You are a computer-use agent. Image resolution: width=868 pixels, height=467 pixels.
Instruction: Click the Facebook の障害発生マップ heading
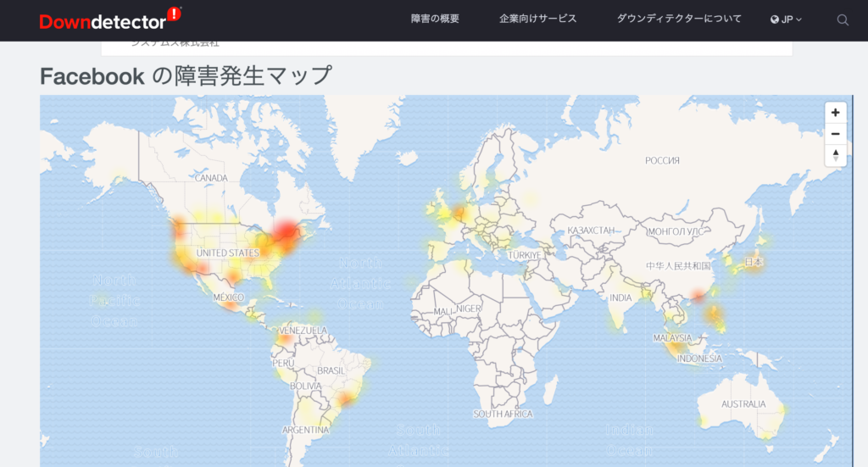(x=186, y=76)
